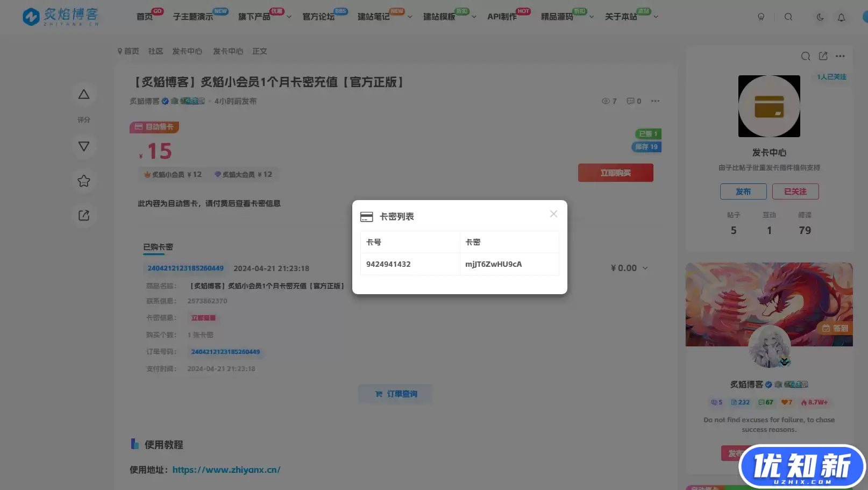Upvote the post with the triangle icon

pos(84,94)
